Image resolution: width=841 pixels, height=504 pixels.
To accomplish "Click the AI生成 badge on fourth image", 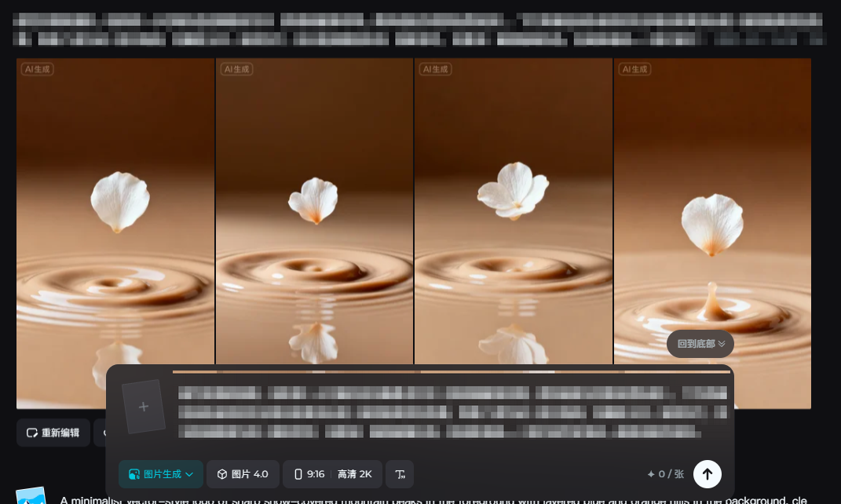I will tap(634, 69).
